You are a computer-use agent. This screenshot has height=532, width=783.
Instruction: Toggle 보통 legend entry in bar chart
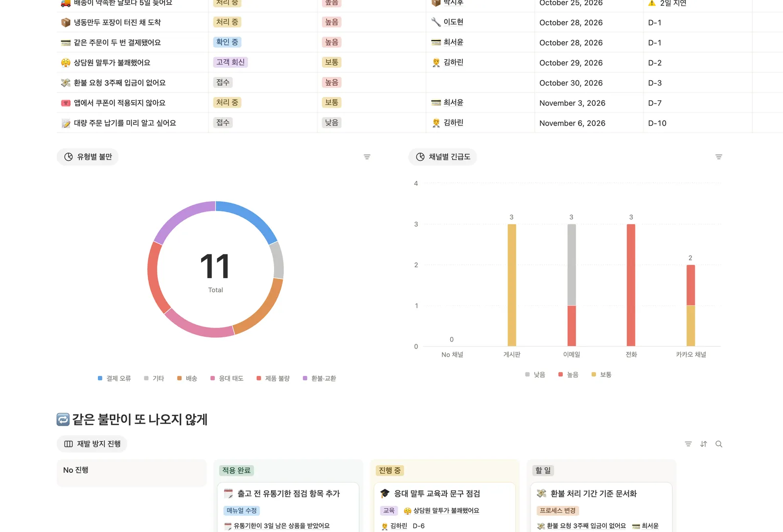pos(601,374)
